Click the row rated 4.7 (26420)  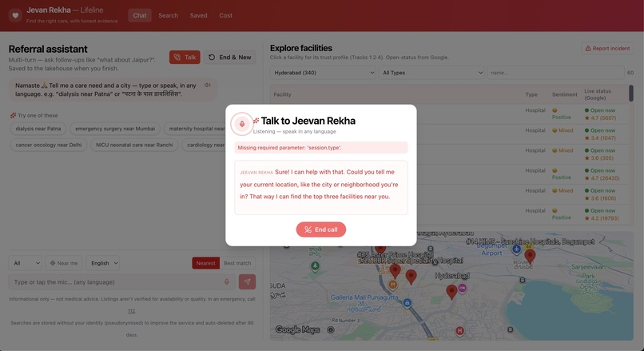coord(451,174)
